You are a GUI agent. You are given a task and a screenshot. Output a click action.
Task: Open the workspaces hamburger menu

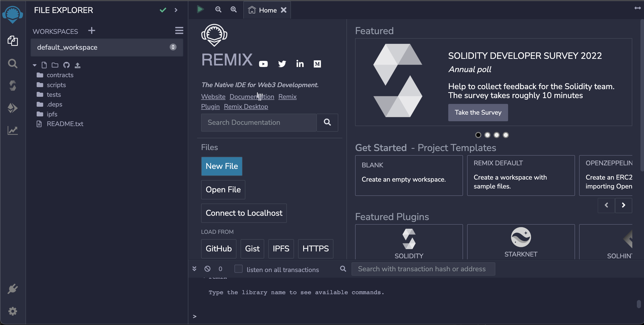pyautogui.click(x=179, y=31)
